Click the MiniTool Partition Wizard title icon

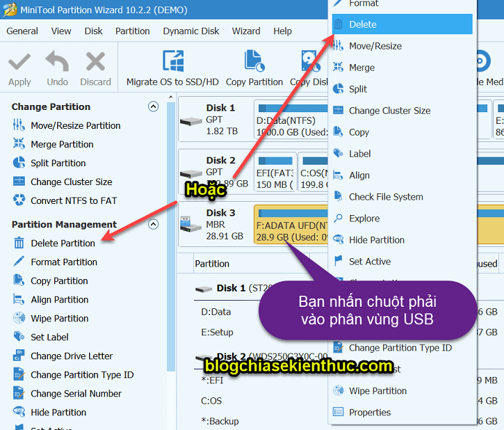pyautogui.click(x=10, y=9)
